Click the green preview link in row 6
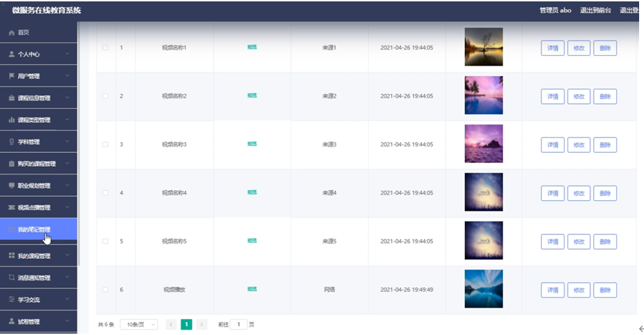This screenshot has width=644, height=335. tap(252, 289)
